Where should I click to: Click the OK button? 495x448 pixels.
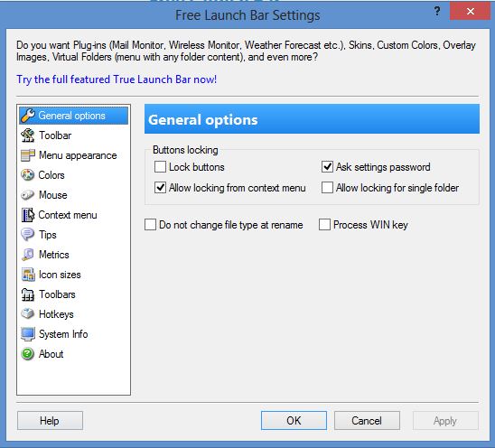[x=294, y=421]
